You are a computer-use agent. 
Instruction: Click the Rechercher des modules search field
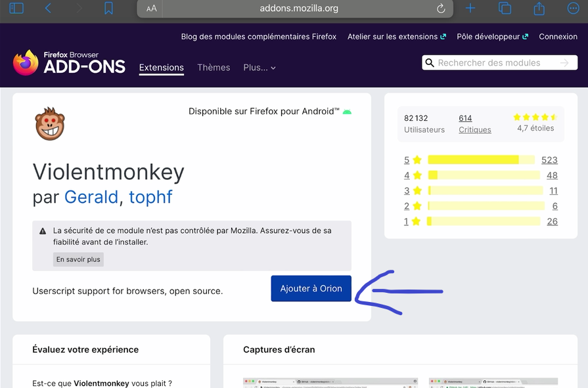coord(496,63)
